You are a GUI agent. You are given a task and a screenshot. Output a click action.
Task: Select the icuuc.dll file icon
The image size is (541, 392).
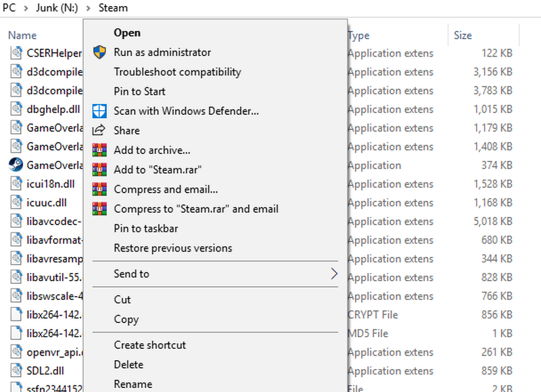coord(16,202)
